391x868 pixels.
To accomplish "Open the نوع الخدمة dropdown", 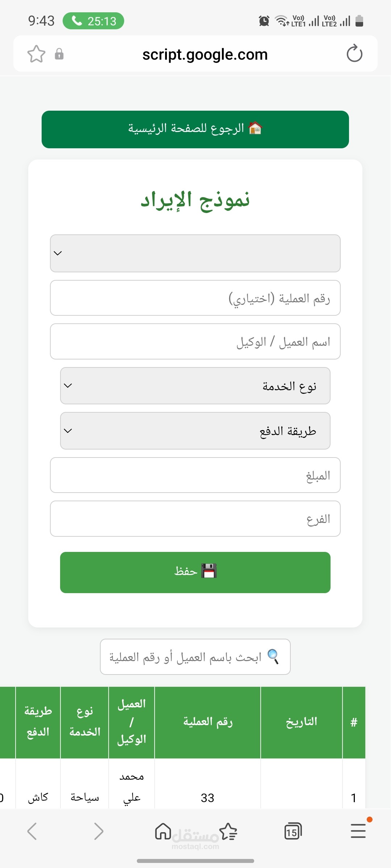I will 195,386.
